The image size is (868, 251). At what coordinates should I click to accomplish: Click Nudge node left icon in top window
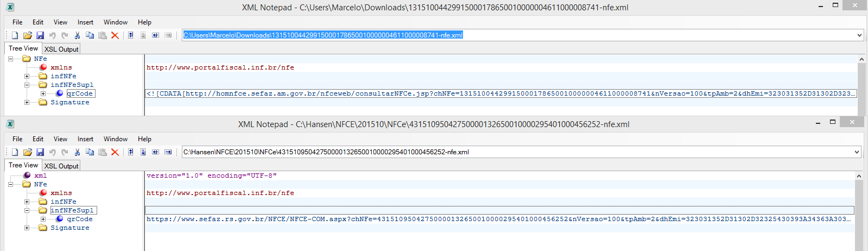[x=156, y=35]
